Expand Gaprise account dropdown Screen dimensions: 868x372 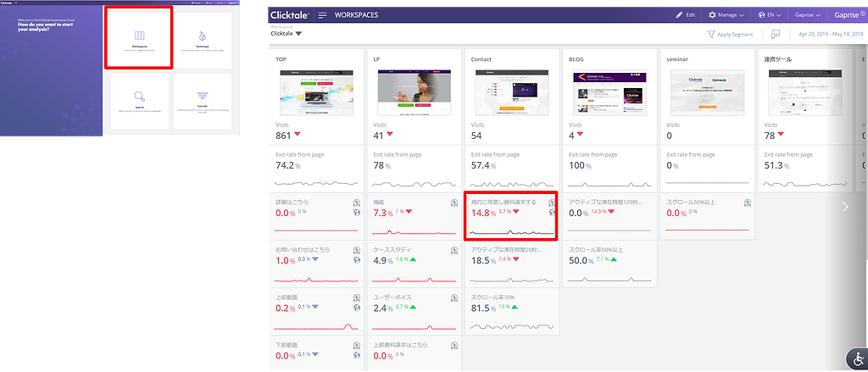coord(808,15)
